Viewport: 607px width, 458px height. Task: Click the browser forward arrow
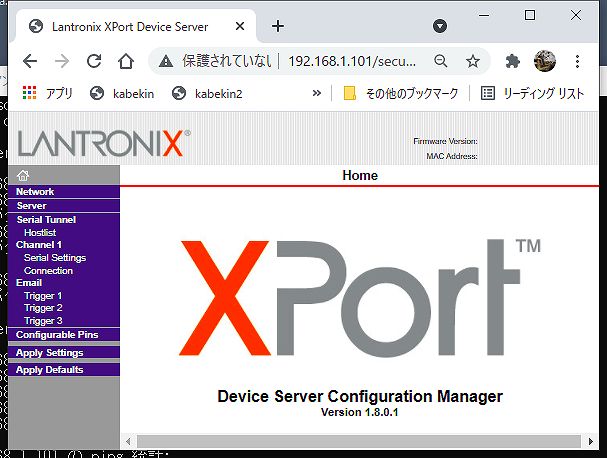pyautogui.click(x=62, y=61)
